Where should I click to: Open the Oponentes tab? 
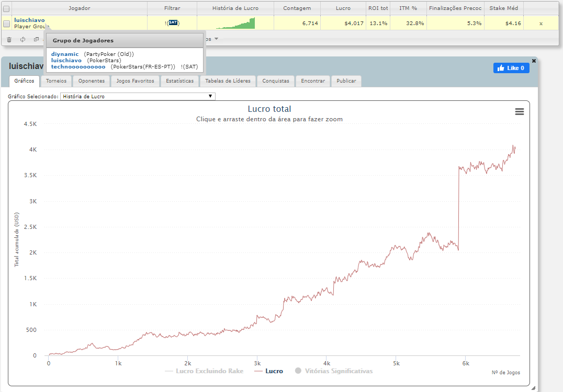[92, 81]
